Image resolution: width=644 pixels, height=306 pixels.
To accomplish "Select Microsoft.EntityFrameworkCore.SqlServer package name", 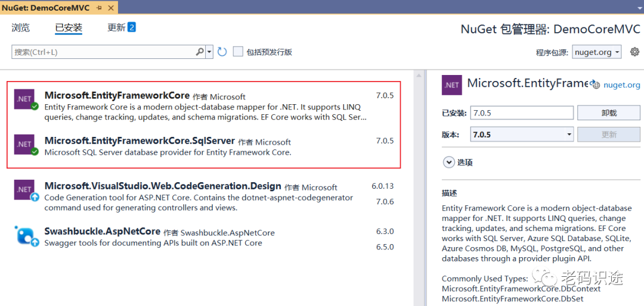I will 140,141.
